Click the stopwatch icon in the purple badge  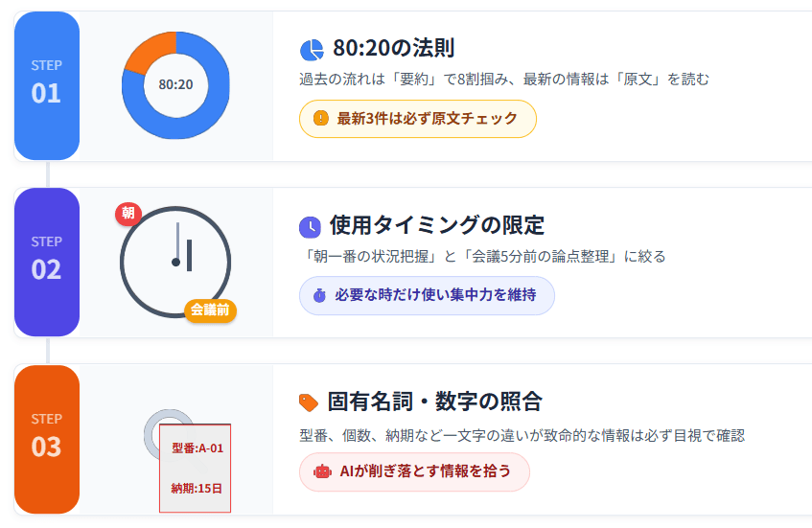(x=319, y=295)
